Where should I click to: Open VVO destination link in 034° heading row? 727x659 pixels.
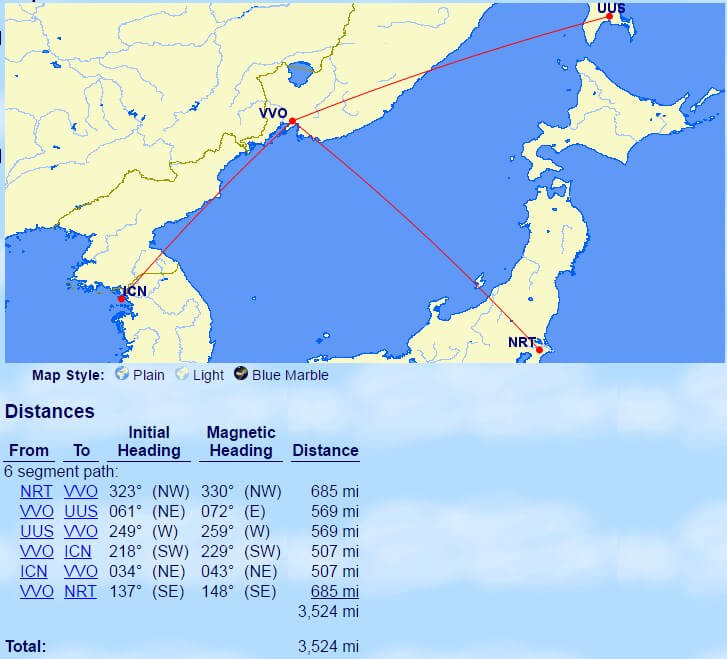click(80, 571)
